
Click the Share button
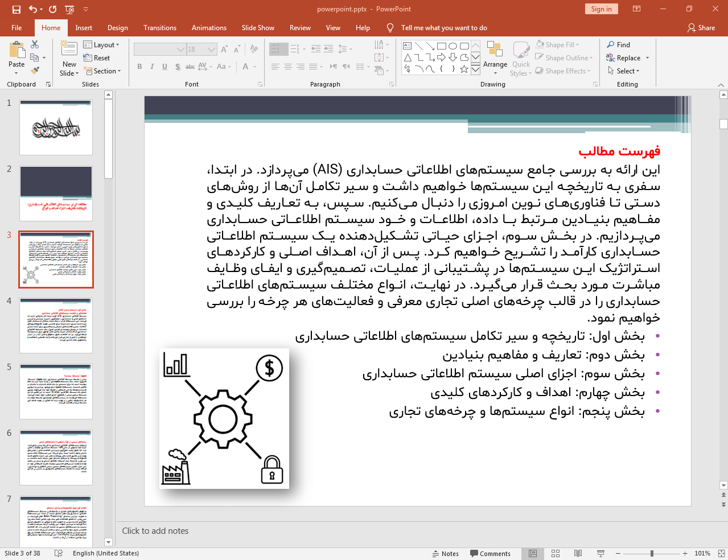701,27
